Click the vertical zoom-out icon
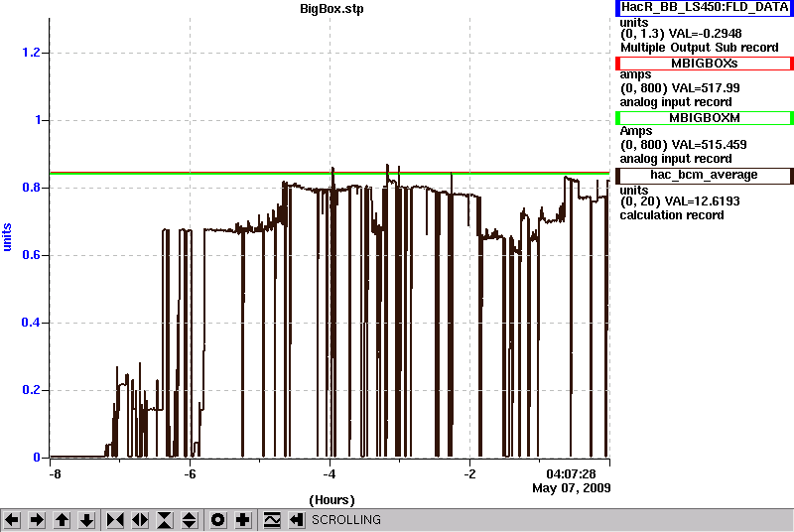 [x=190, y=520]
